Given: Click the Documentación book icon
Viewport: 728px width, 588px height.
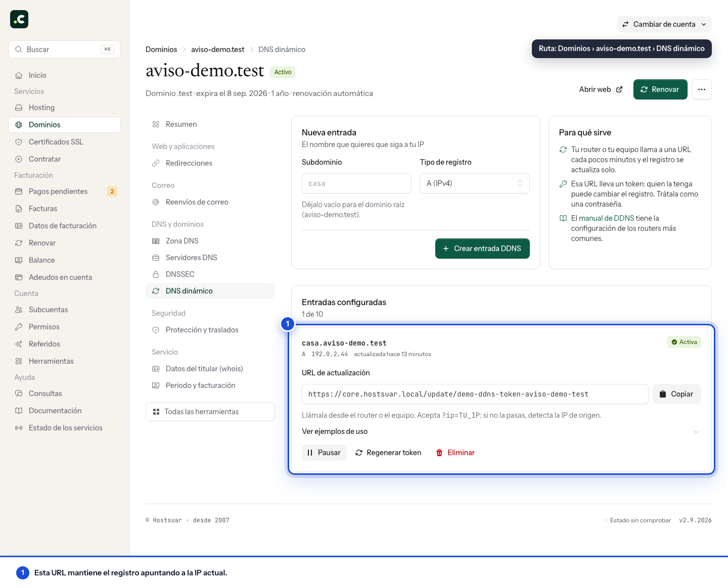Looking at the screenshot, I should [x=19, y=411].
